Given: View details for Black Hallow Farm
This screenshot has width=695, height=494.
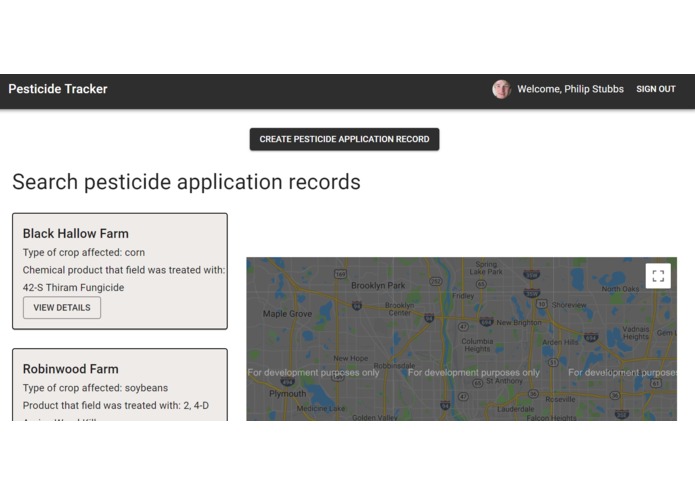Looking at the screenshot, I should [x=62, y=307].
